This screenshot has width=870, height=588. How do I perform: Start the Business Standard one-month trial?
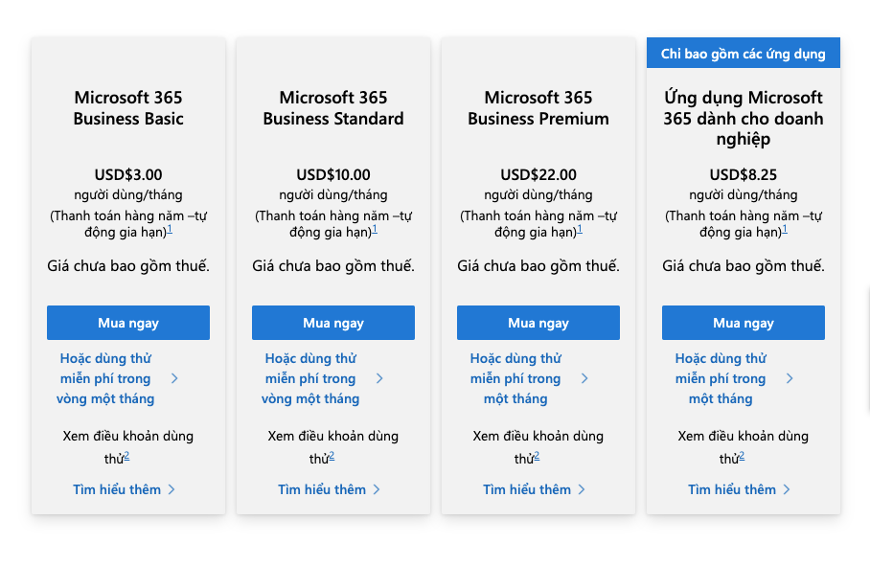310,378
